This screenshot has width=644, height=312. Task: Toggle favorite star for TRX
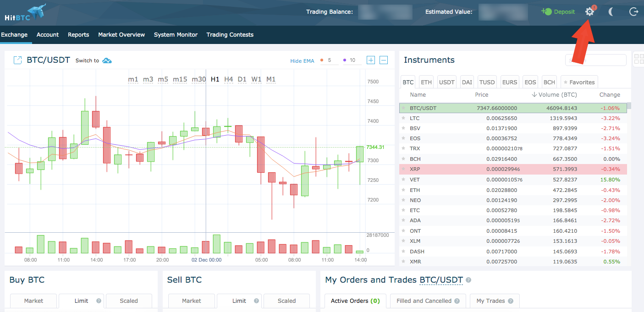[403, 148]
